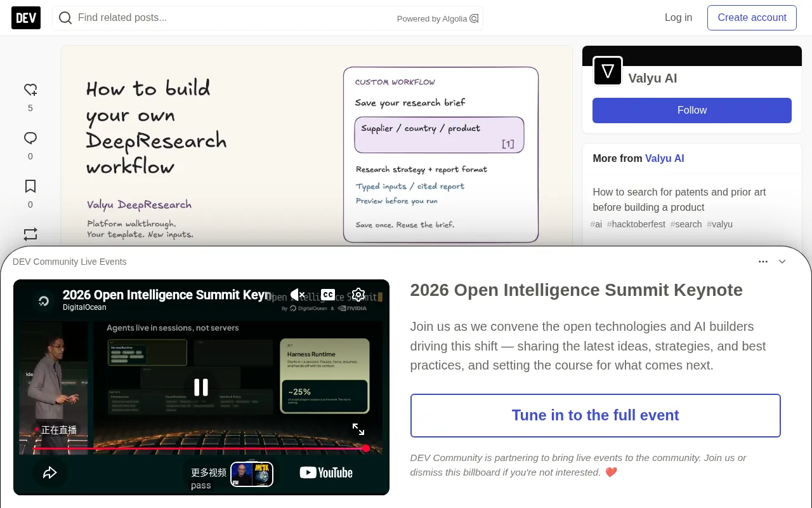This screenshot has height=508, width=812.
Task: Open the DEV logo home link
Action: [26, 18]
